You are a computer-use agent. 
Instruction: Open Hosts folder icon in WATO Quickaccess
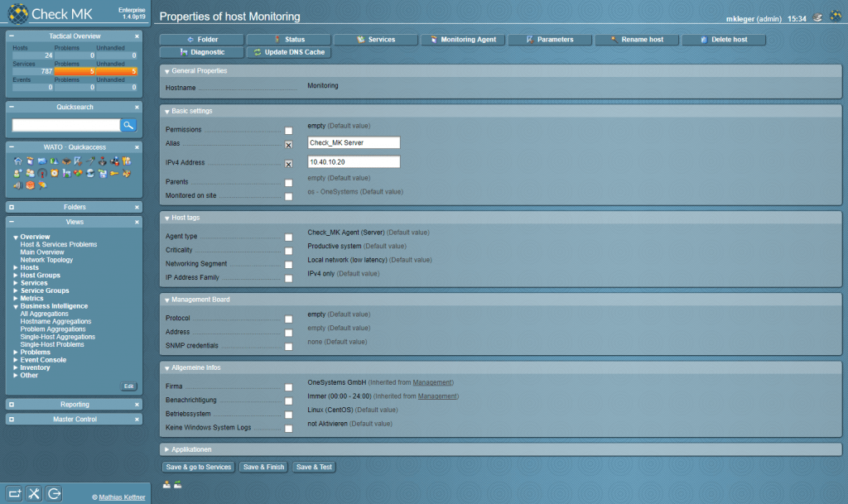pyautogui.click(x=31, y=161)
